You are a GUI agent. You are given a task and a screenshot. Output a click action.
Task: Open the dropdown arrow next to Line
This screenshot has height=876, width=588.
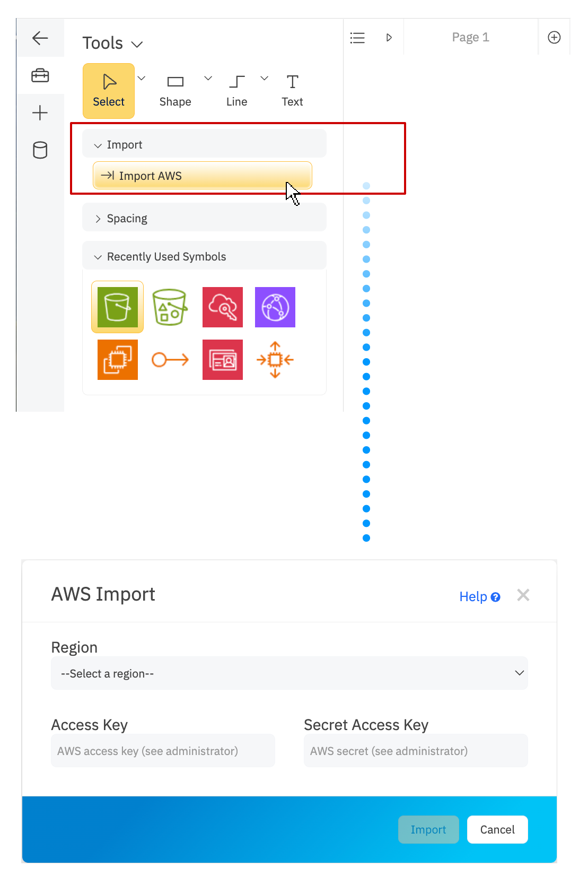coord(265,79)
